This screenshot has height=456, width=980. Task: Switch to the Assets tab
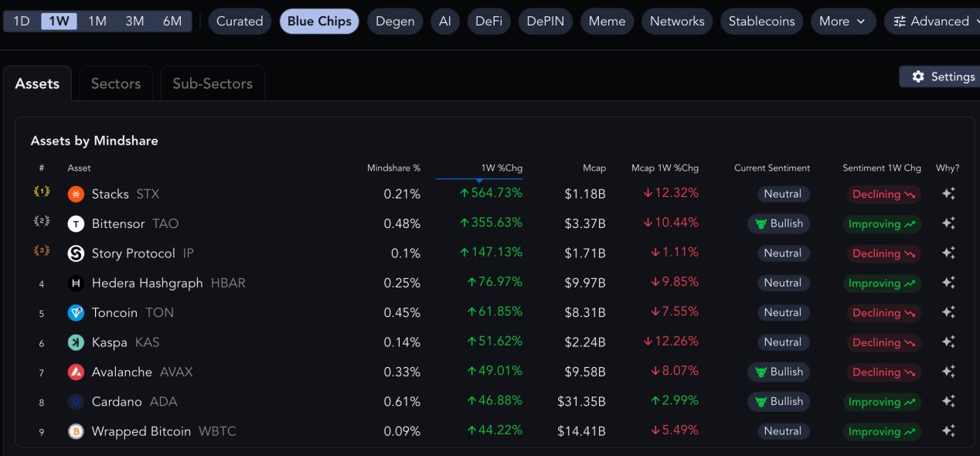click(x=37, y=83)
